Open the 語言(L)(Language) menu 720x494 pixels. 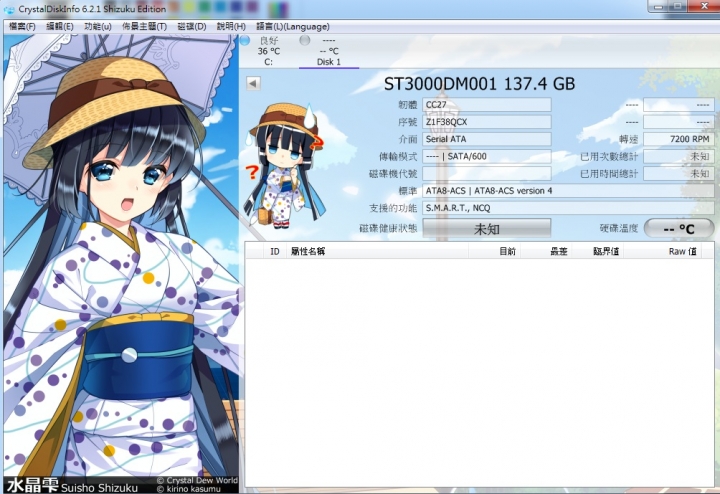click(292, 27)
